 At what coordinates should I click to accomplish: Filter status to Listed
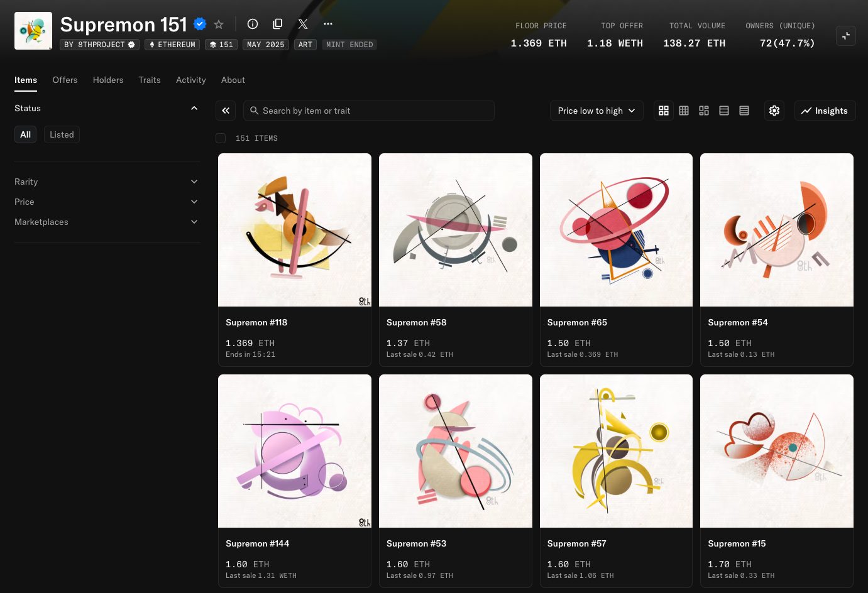[x=62, y=134]
